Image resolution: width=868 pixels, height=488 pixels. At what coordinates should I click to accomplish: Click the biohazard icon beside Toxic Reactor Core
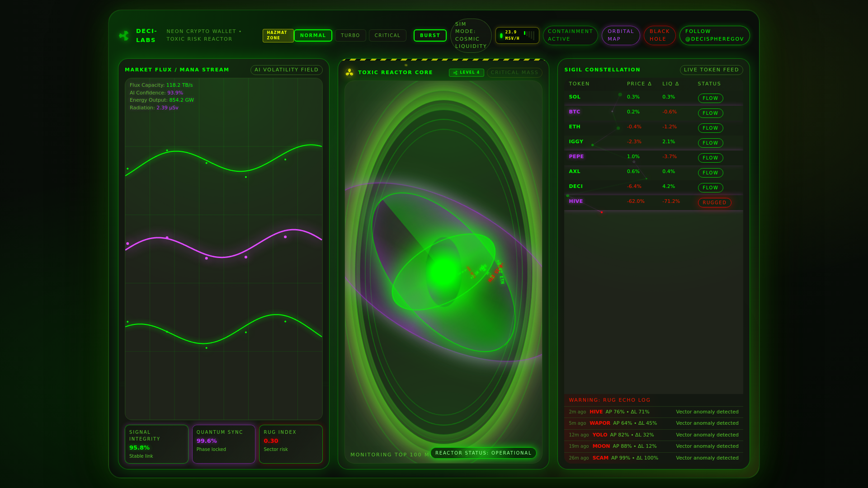(349, 72)
